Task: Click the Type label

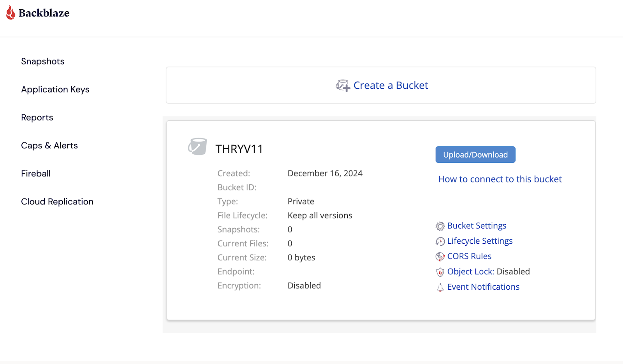Action: pos(228,201)
